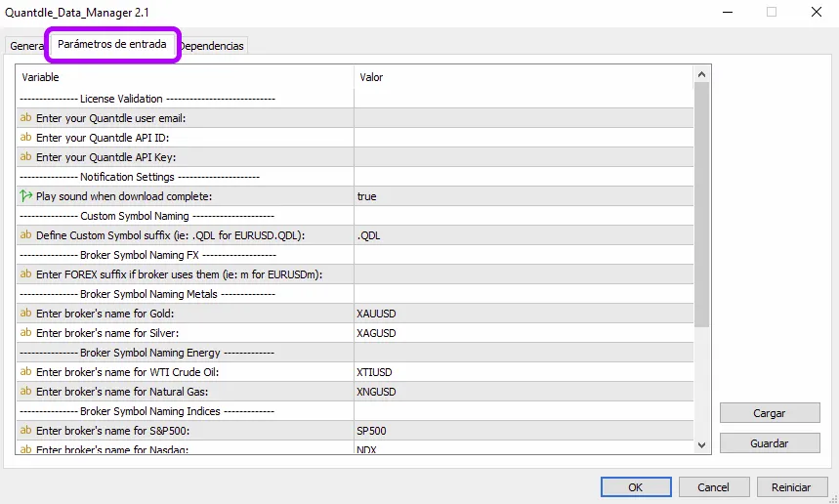Click the vertical scrollbar thumb

tap(702, 204)
